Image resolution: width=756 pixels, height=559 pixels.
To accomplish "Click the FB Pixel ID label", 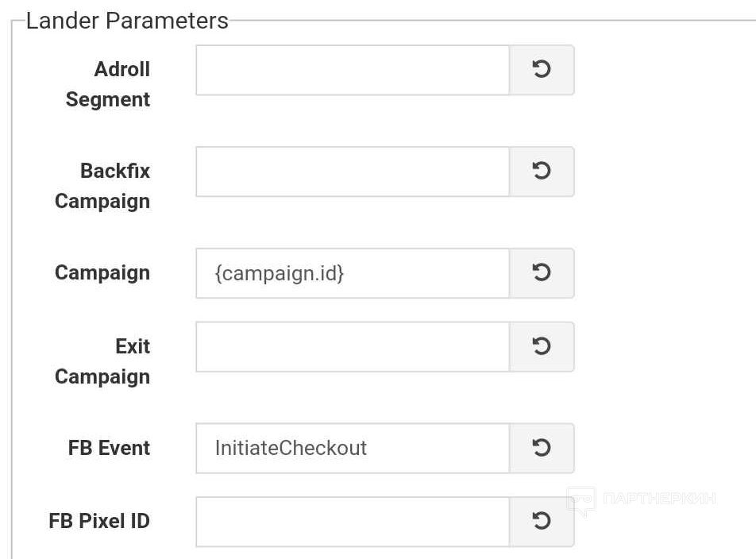I will pos(99,521).
